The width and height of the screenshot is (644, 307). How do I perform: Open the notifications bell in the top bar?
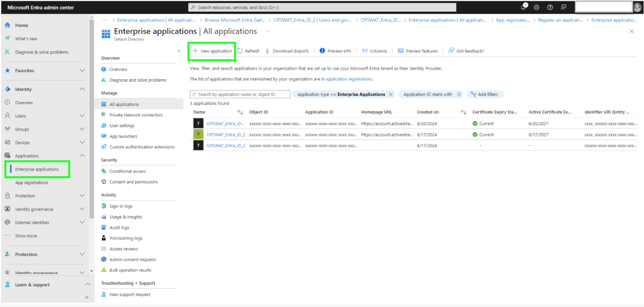(x=524, y=7)
